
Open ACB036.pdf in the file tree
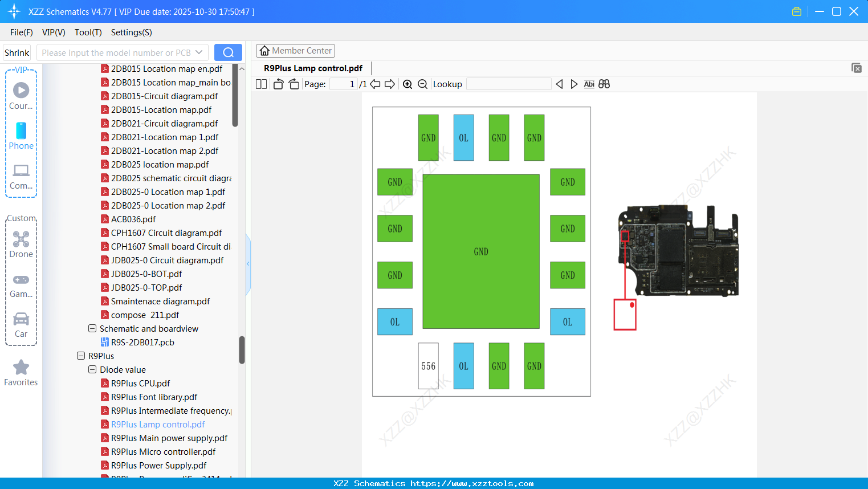133,219
